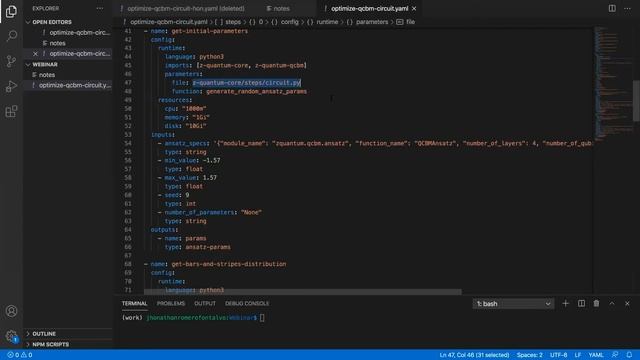Split the terminal pane
Viewport: 640px width, 360px height.
581,303
